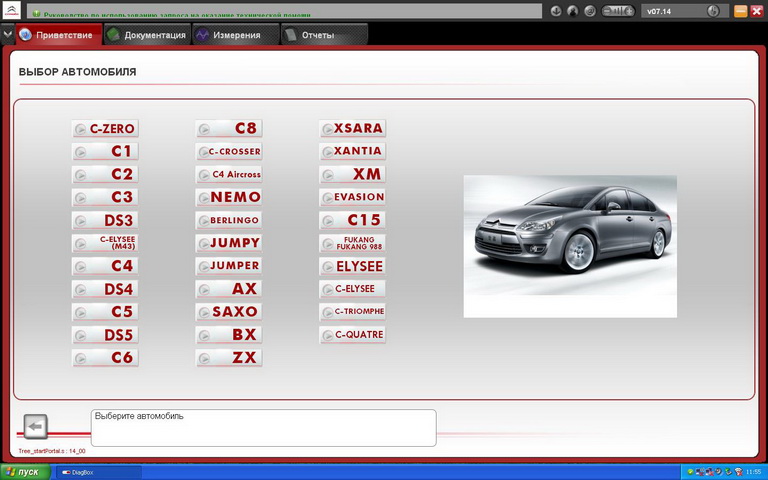Choose the C-QUATRE model
Screen dimensions: 768x480
click(353, 335)
